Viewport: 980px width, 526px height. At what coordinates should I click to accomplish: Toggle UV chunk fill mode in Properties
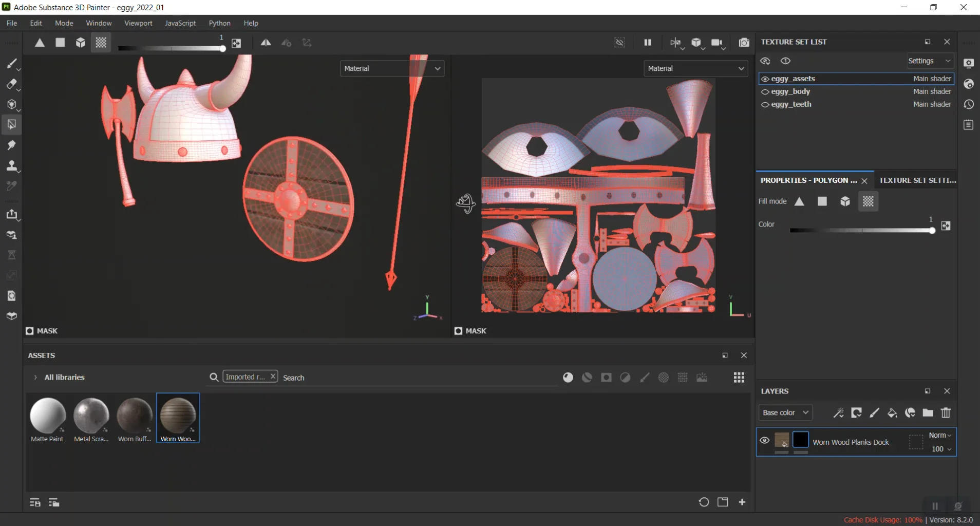(x=868, y=201)
